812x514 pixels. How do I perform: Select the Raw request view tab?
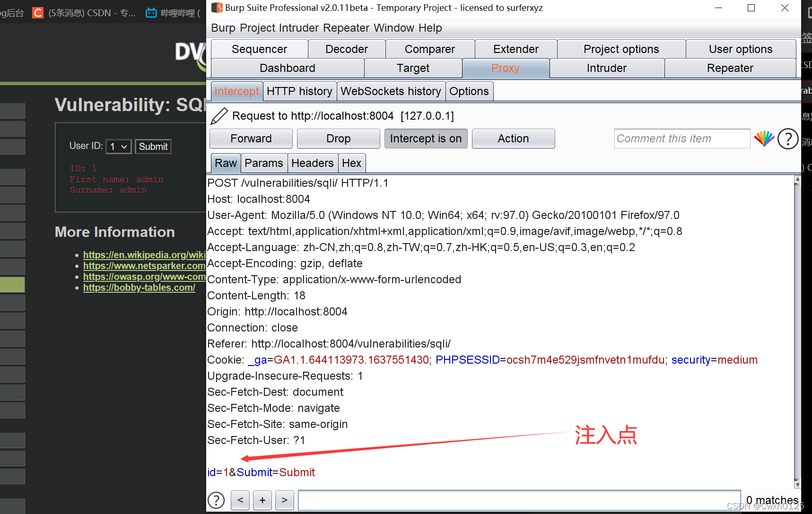[x=226, y=163]
